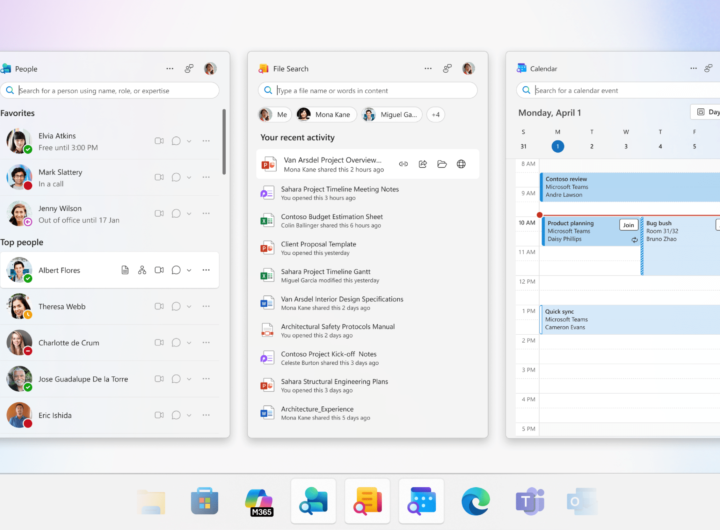View Albert Flores's organization chart
The height and width of the screenshot is (530, 720).
[x=142, y=270]
